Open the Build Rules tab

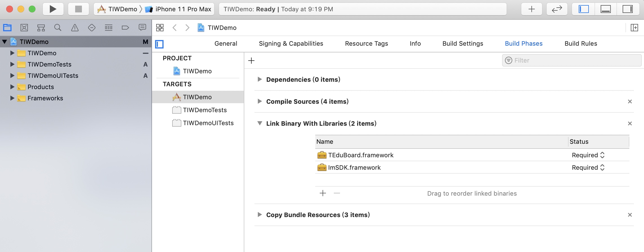coord(581,43)
